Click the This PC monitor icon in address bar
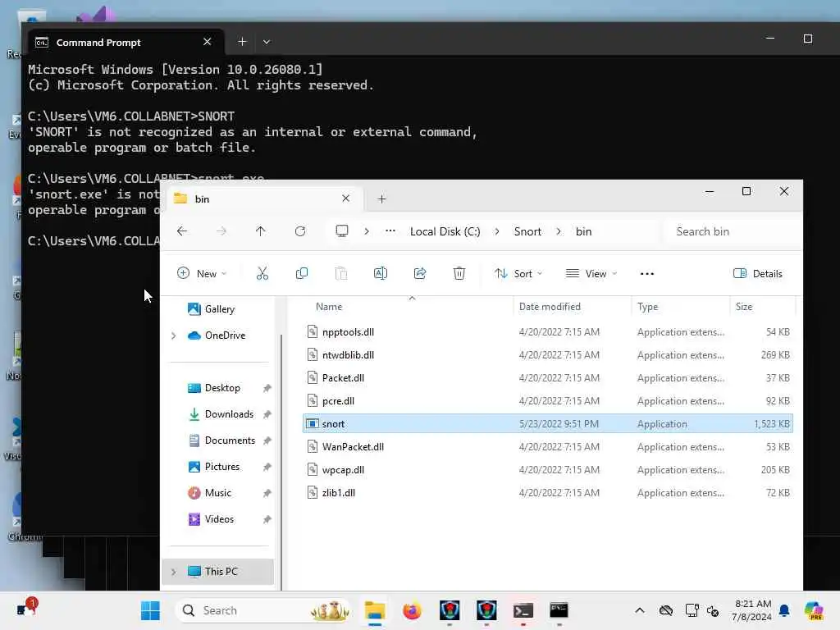The image size is (840, 630). tap(342, 231)
